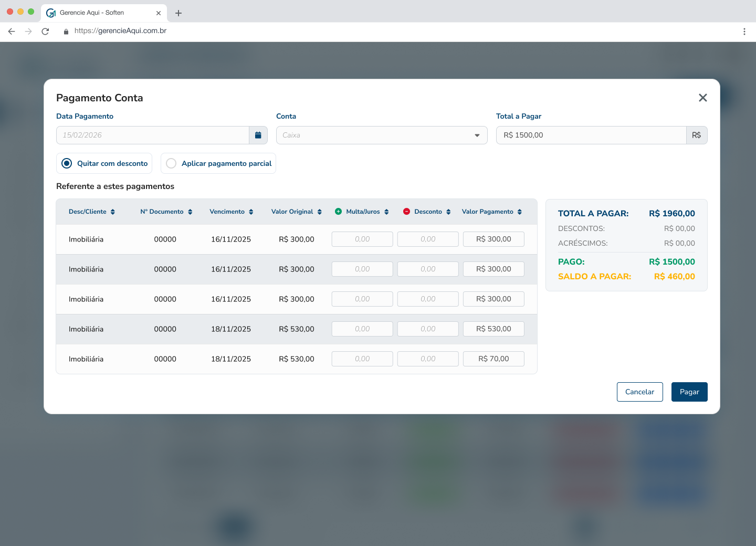The image size is (756, 546).
Task: Click the red minus Desconto icon
Action: pos(406,212)
